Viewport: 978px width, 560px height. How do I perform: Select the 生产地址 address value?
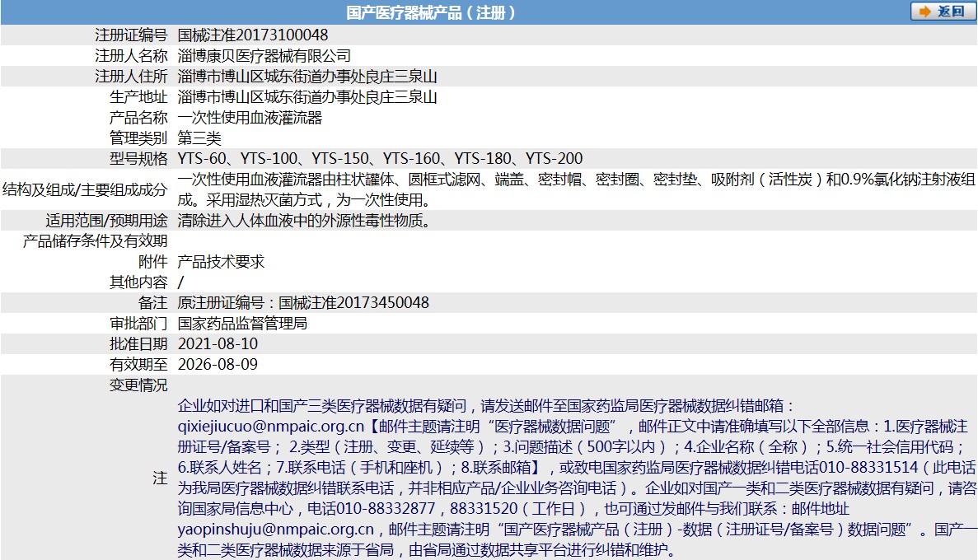click(x=307, y=96)
